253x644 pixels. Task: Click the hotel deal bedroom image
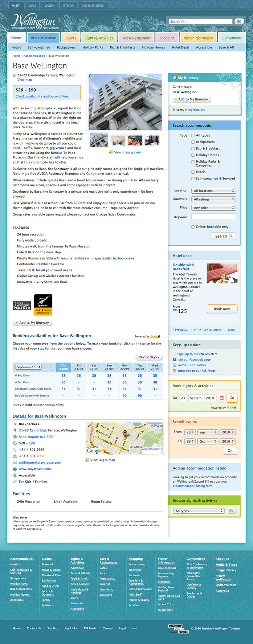(x=222, y=274)
